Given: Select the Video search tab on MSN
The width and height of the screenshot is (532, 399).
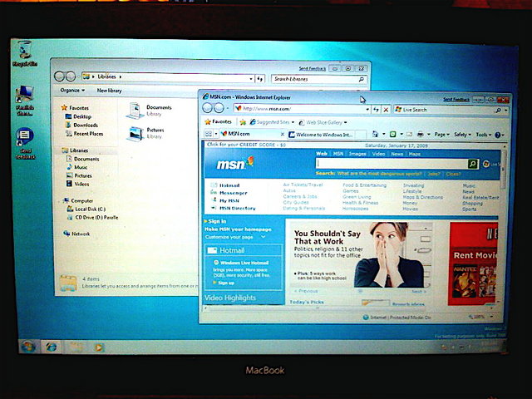Looking at the screenshot, I should point(378,154).
